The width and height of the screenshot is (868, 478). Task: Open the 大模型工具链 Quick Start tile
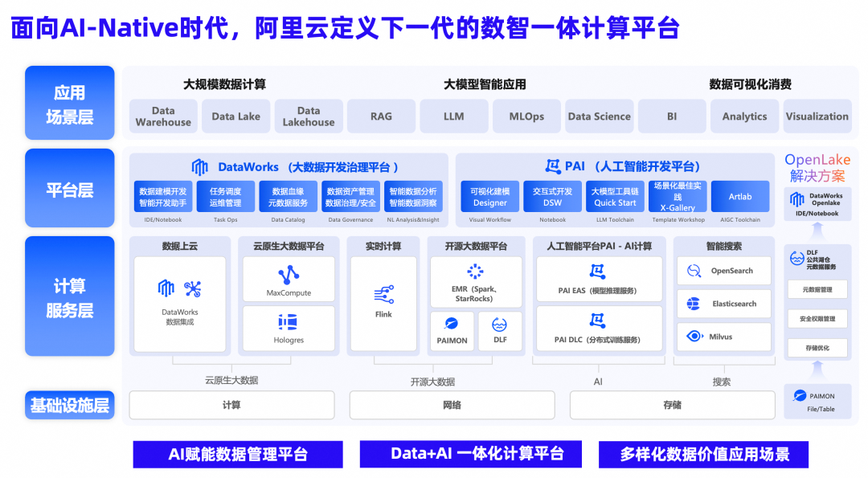point(615,196)
